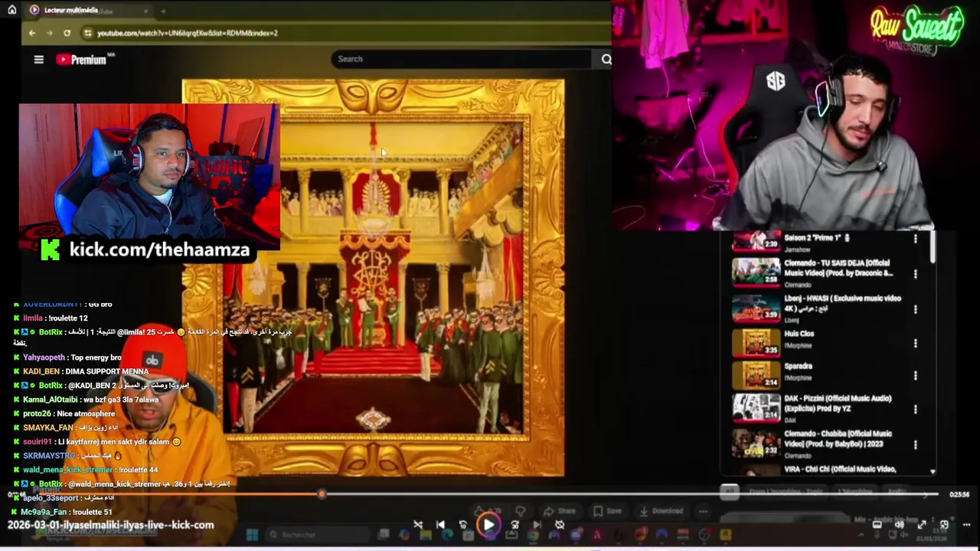This screenshot has height=551, width=980.
Task: Open menu for 'DAK - Pizzini' playlist item
Action: click(915, 409)
